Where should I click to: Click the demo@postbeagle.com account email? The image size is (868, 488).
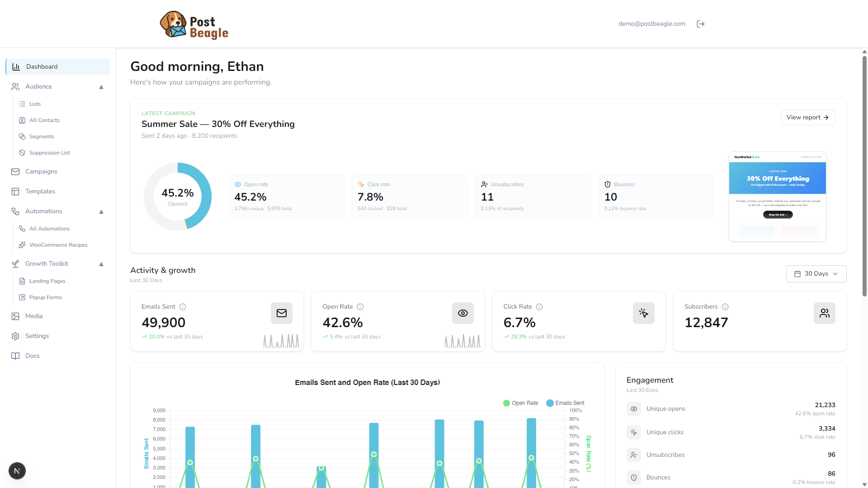[651, 24]
